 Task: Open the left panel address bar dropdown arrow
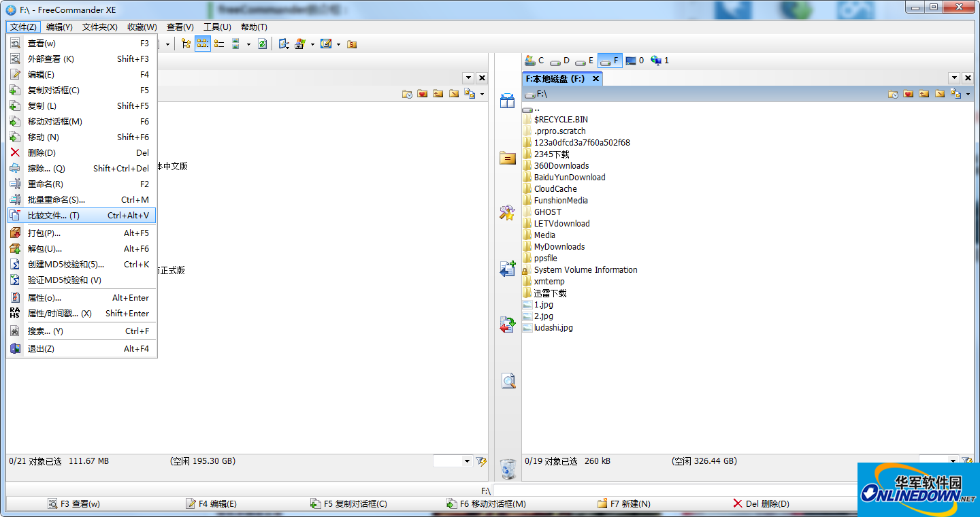click(482, 94)
